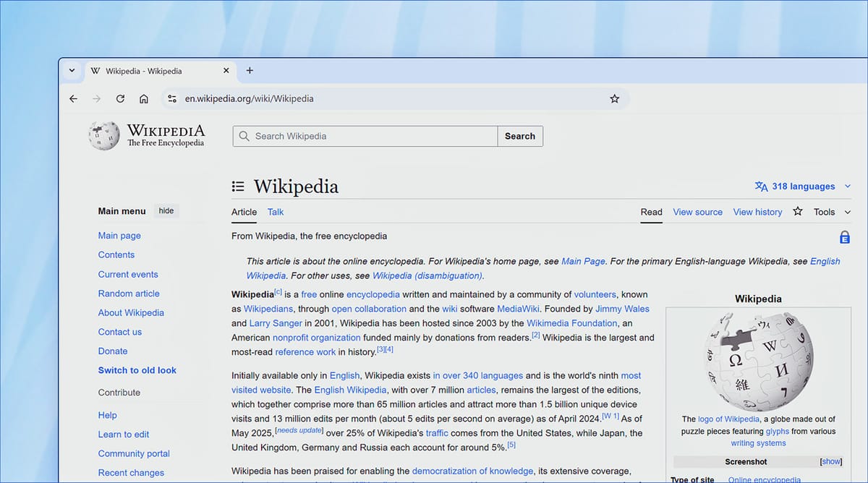Switch to old look
This screenshot has width=868, height=483.
[x=137, y=369]
